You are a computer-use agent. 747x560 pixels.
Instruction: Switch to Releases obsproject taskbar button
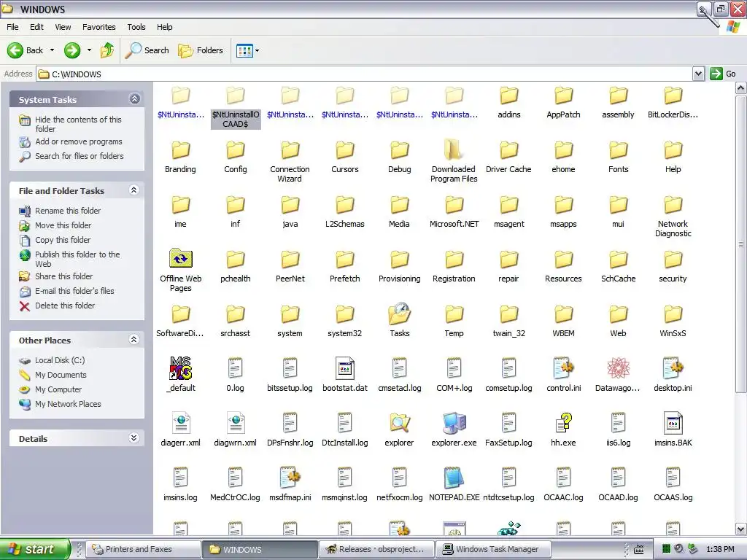(376, 549)
